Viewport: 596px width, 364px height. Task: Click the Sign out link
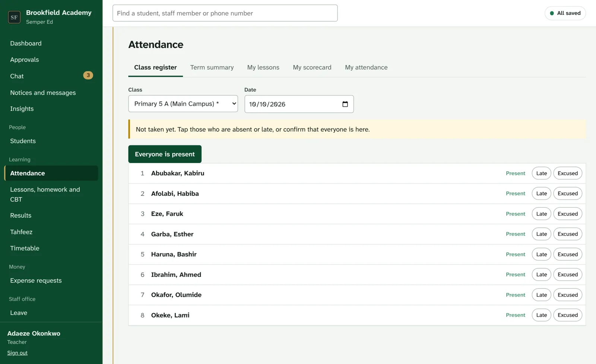pyautogui.click(x=17, y=353)
